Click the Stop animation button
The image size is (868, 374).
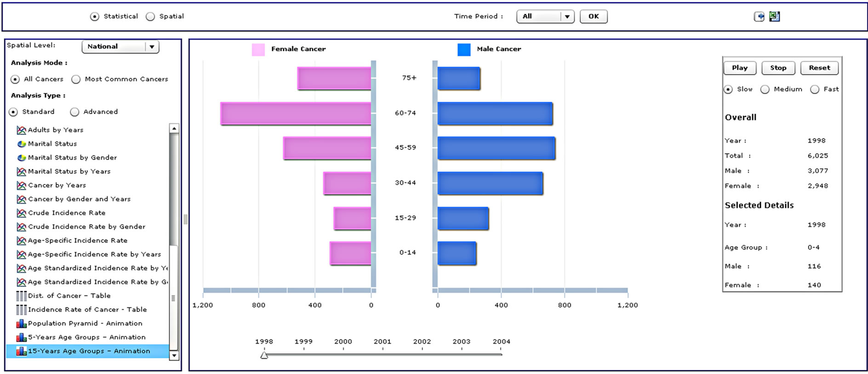[778, 68]
